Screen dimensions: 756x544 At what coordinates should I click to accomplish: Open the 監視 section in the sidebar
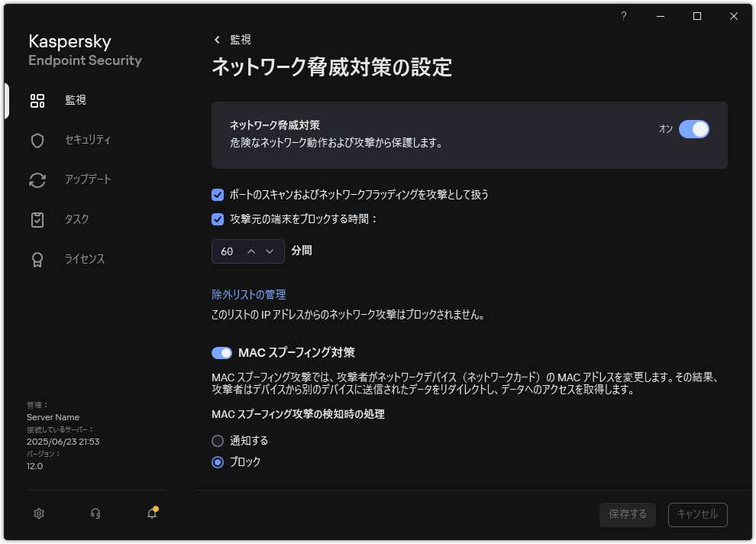pyautogui.click(x=76, y=100)
